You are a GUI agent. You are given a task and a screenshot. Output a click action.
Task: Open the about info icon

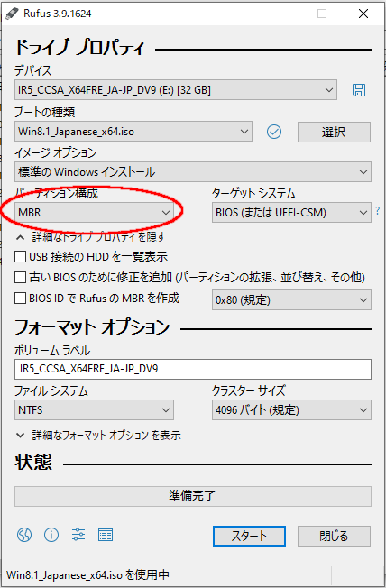51,535
